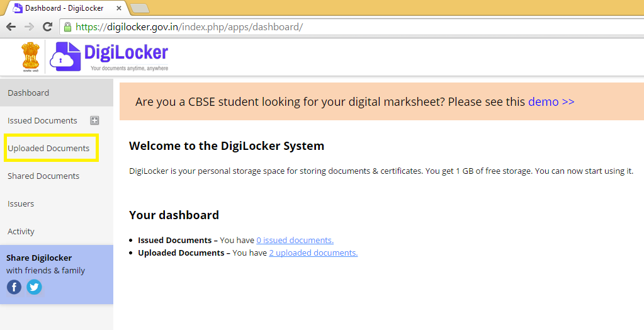Image resolution: width=644 pixels, height=330 pixels.
Task: Click the DigiLocker cloud logo
Action: point(65,57)
